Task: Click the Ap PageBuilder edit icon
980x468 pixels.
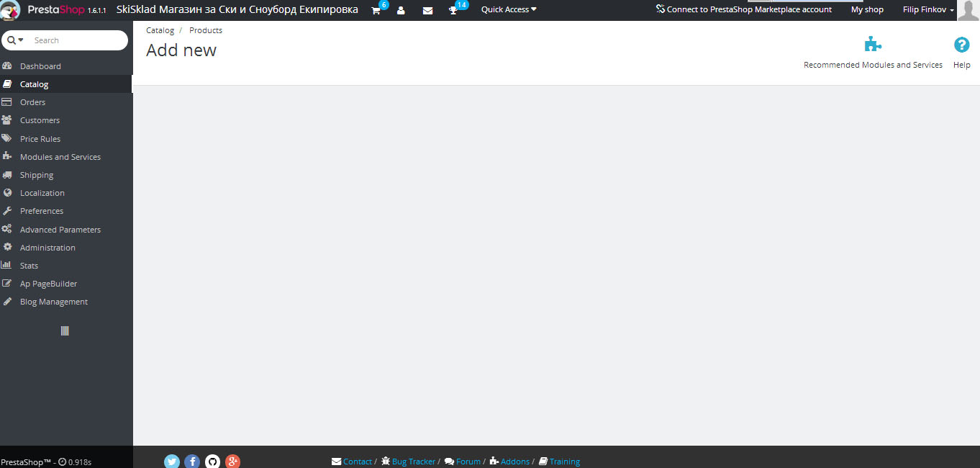Action: click(x=7, y=284)
